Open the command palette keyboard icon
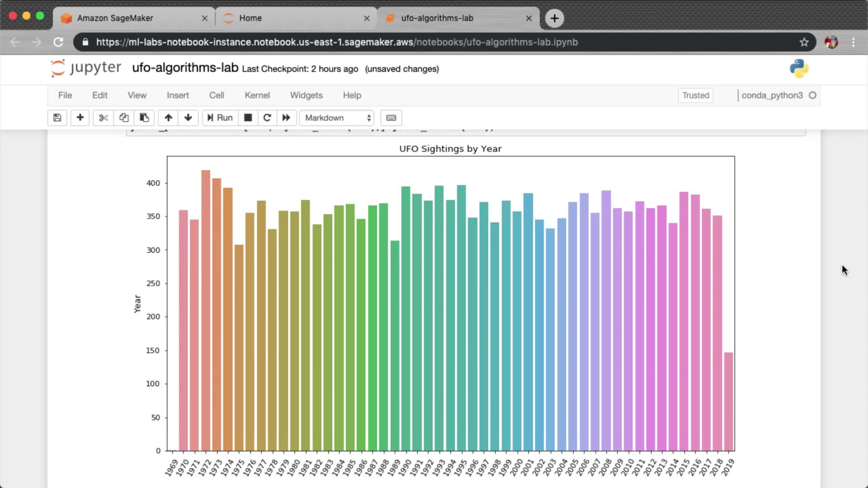868x488 pixels. pos(391,118)
